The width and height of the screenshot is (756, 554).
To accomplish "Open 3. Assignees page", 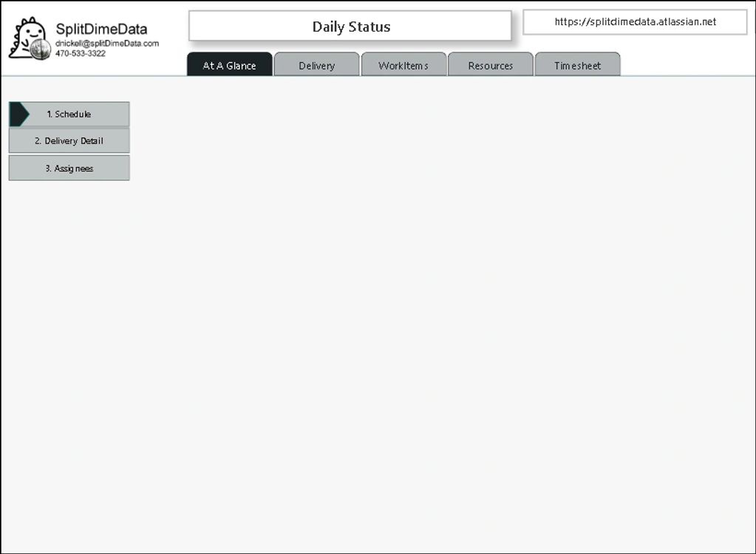I will point(69,168).
